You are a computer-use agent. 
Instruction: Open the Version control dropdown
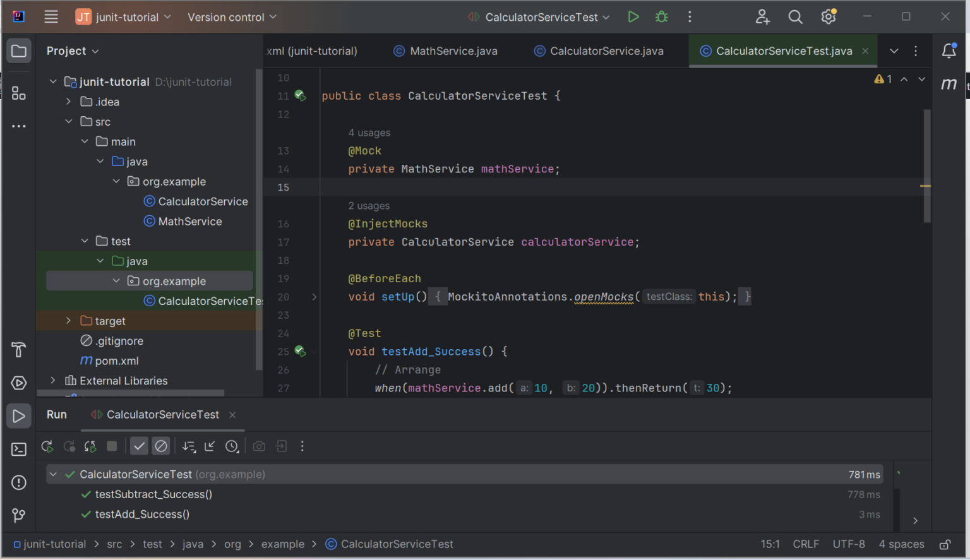(x=231, y=17)
